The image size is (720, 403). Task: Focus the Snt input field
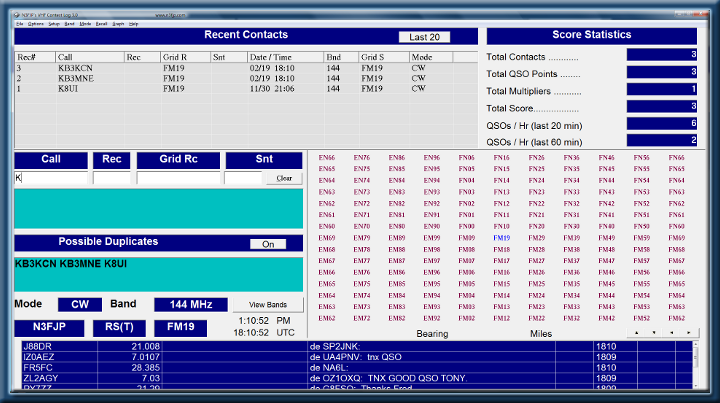pyautogui.click(x=243, y=178)
